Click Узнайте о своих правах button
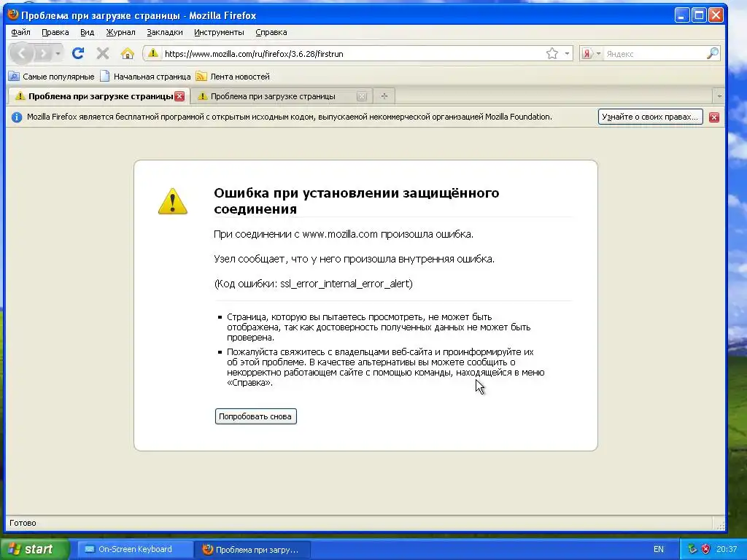747x560 pixels. pyautogui.click(x=650, y=117)
